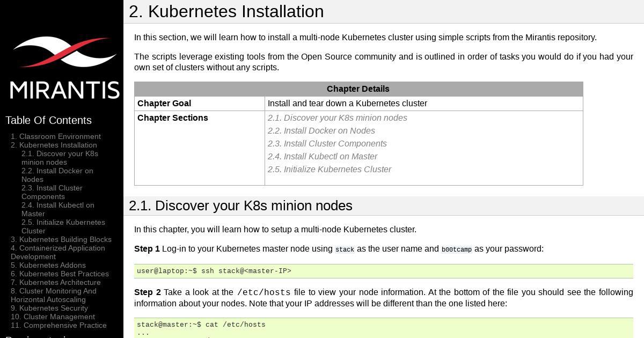Navigate to Kubernetes Security chapter
Viewport: 644px width, 338px height.
coord(53,308)
